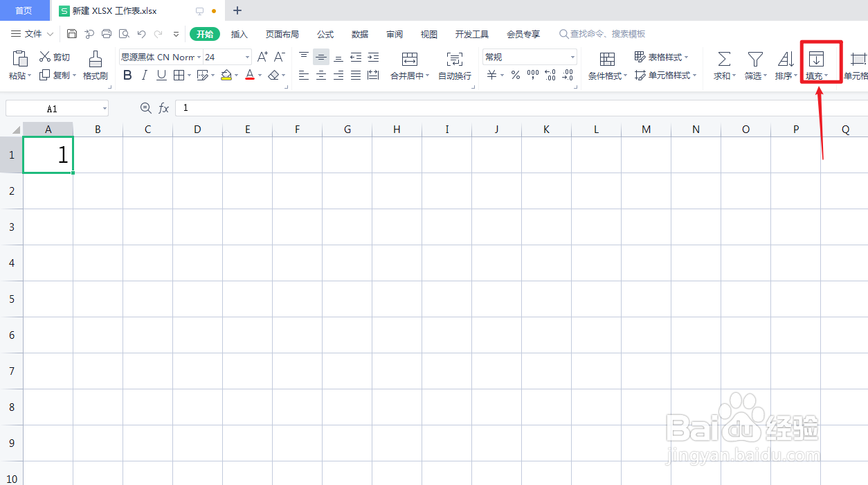Click Decrease Decimal icon
The height and width of the screenshot is (485, 868).
(568, 76)
